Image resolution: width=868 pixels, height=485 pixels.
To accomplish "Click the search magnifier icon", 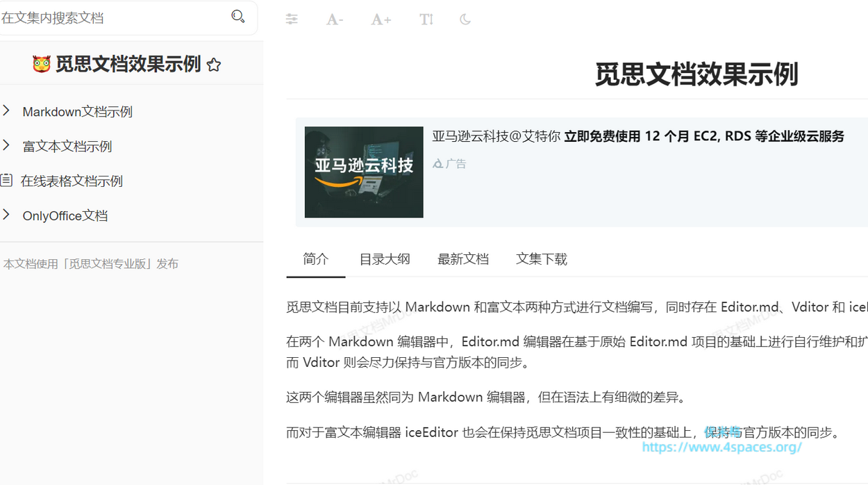I will [x=238, y=17].
